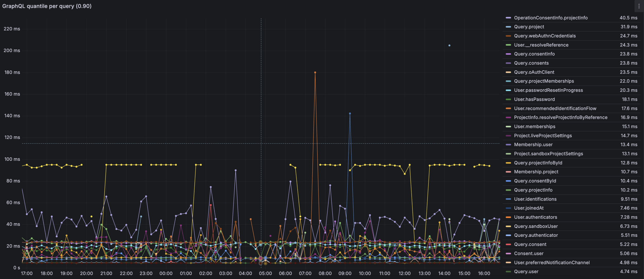Click the isolated point near 205 ms
The height and width of the screenshot is (279, 644).
pos(449,46)
